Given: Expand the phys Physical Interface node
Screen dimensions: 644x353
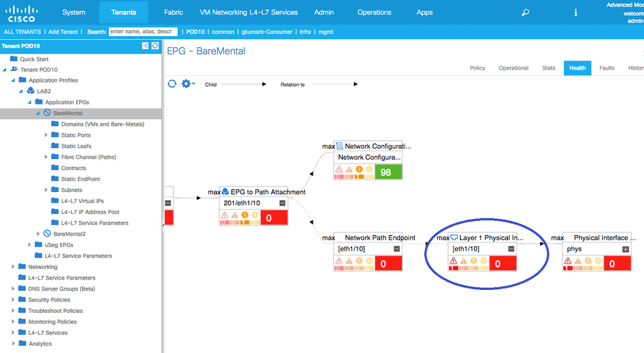Looking at the screenshot, I should [625, 249].
